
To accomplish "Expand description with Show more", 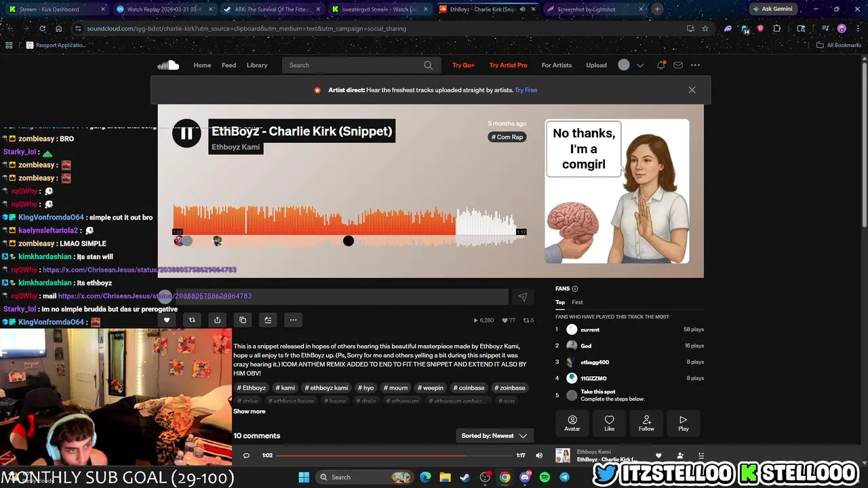I will coord(249,411).
